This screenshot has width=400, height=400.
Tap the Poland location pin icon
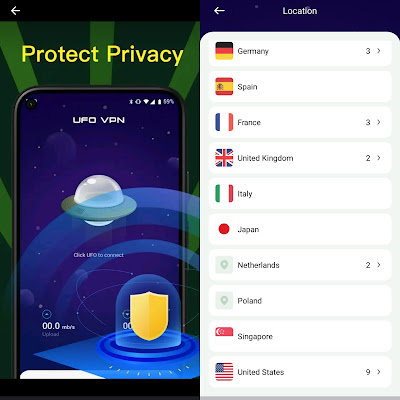[224, 300]
